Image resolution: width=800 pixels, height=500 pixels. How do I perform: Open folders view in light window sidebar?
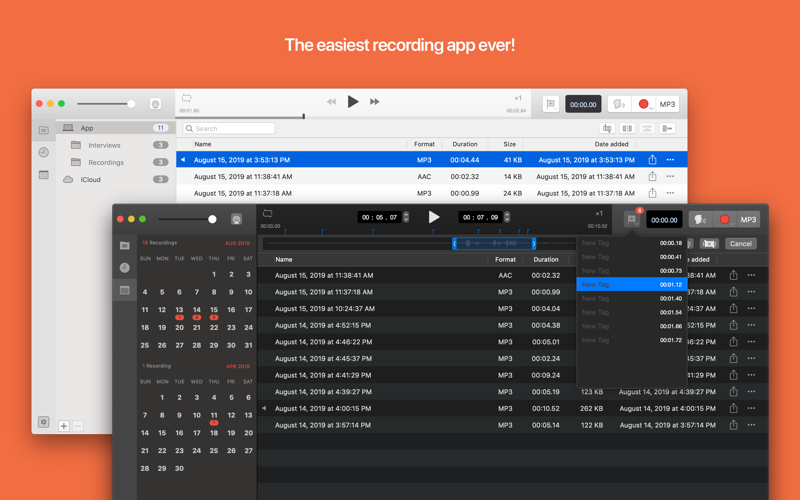coord(44,130)
